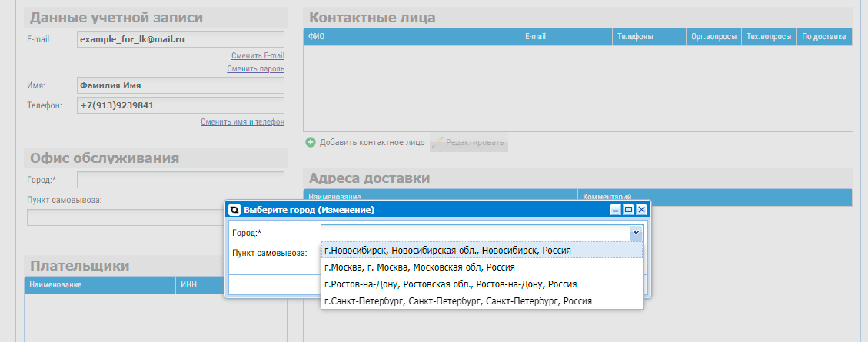Click the E-mail field with example_for_lk@mail.ru

click(x=181, y=39)
